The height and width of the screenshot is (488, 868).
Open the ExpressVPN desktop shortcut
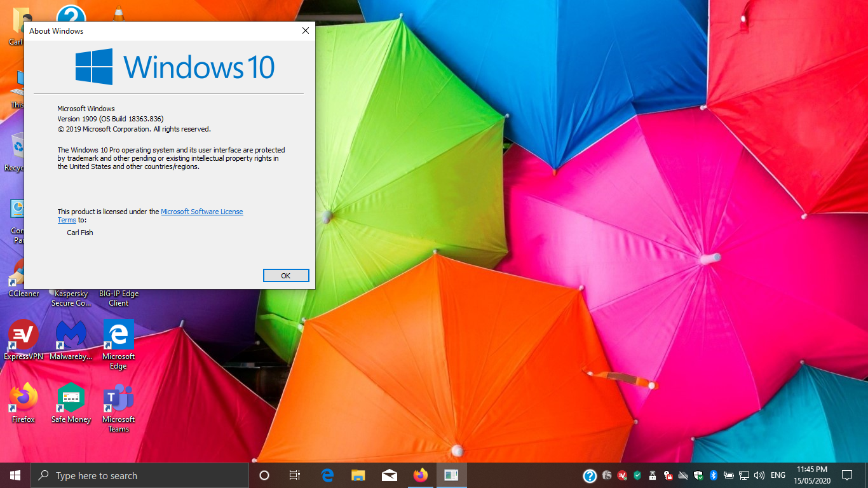pyautogui.click(x=24, y=335)
